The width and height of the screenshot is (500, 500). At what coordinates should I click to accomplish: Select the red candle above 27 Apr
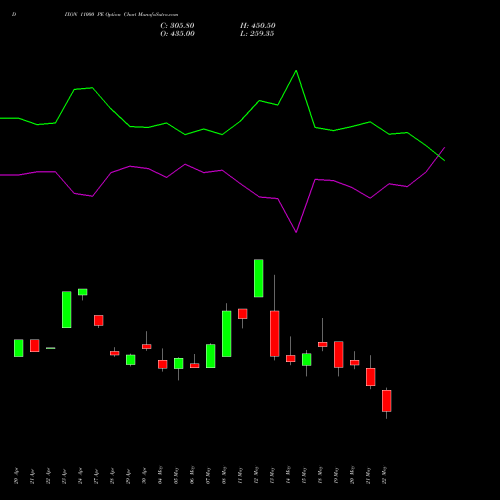pos(98,320)
